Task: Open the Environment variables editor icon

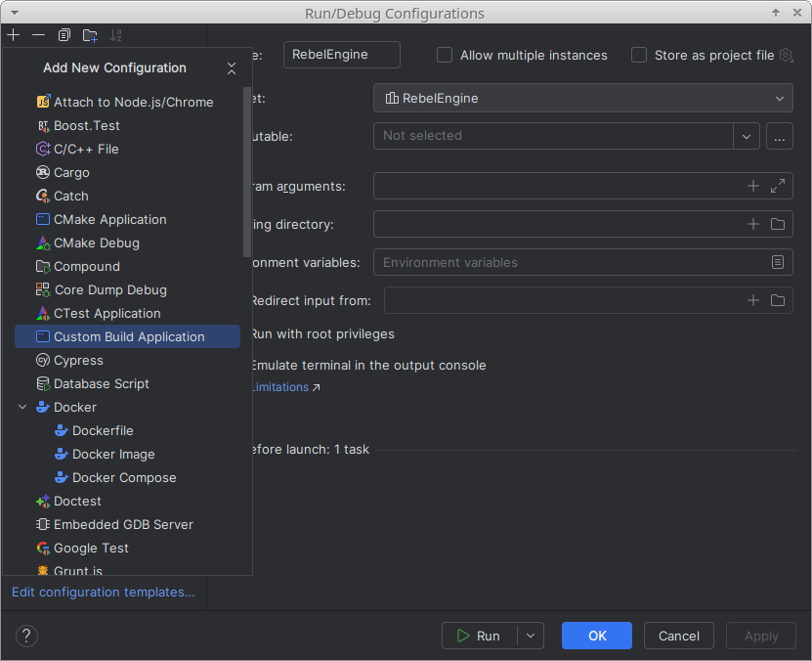Action: pos(778,263)
